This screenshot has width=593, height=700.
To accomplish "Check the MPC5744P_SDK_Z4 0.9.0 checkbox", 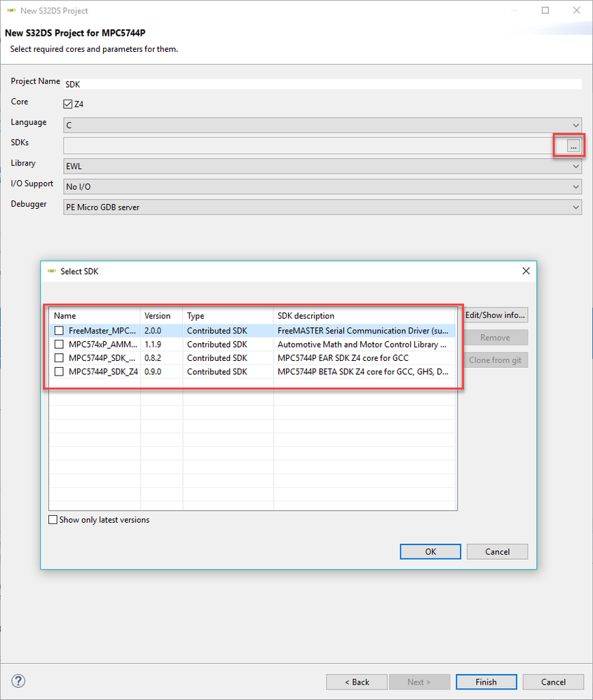I will coord(59,372).
